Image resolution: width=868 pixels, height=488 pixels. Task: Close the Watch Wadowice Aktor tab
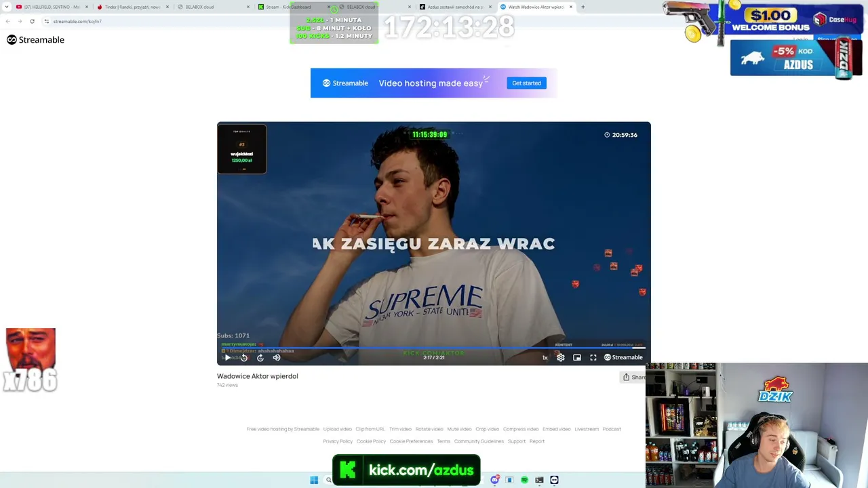571,7
